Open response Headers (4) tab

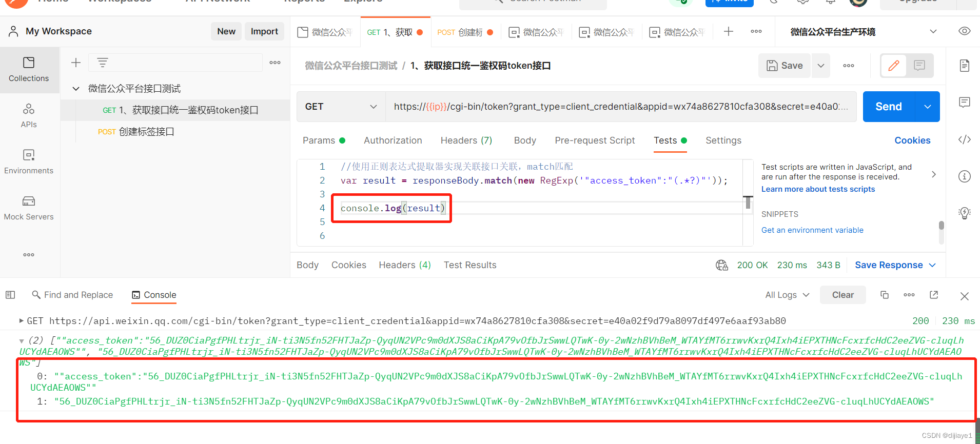pyautogui.click(x=405, y=265)
